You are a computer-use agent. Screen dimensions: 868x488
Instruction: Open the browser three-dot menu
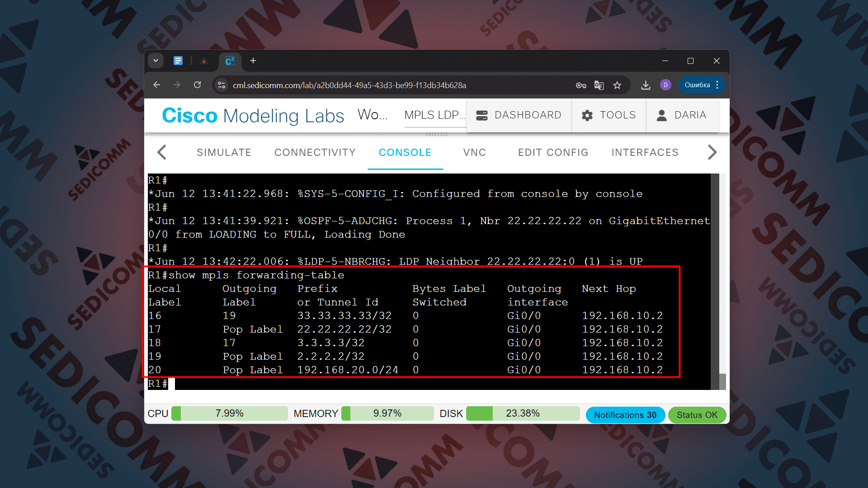click(717, 85)
